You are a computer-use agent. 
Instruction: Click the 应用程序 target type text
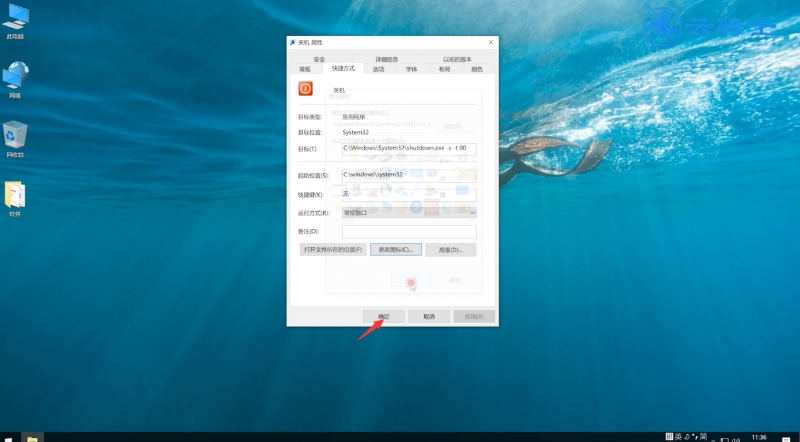coord(354,117)
